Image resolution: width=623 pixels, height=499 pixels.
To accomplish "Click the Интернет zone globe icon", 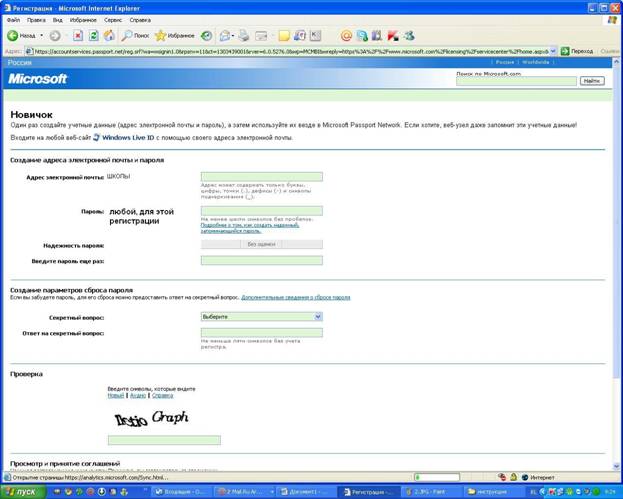I will pos(524,477).
